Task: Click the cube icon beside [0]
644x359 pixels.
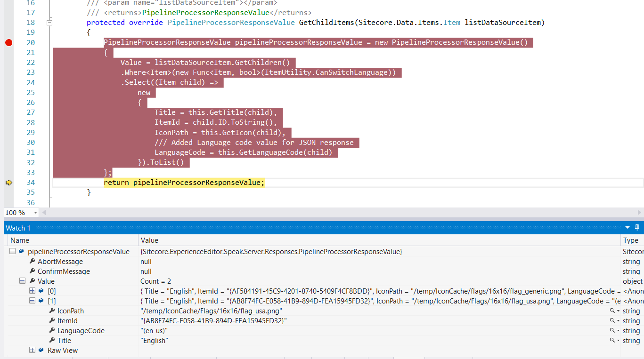Action: point(41,291)
